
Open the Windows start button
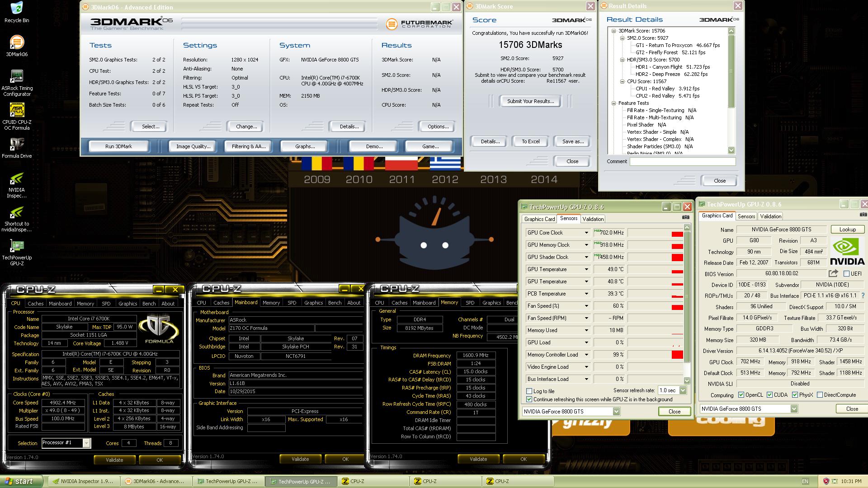click(x=22, y=481)
